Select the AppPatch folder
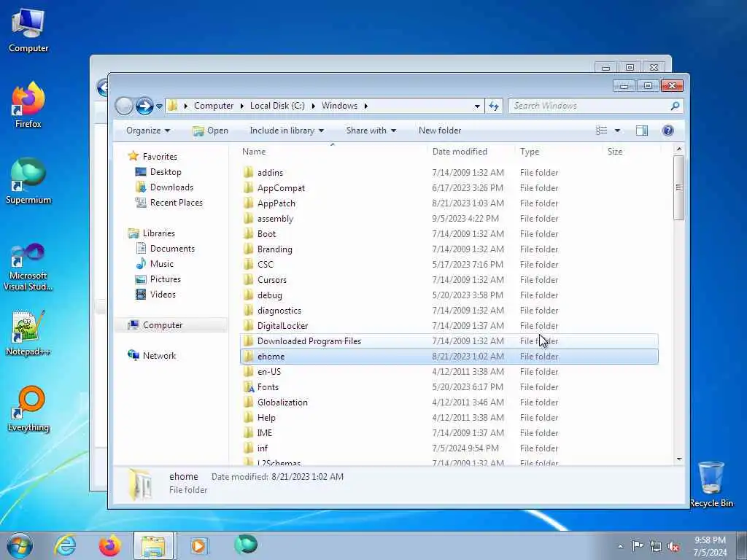747x560 pixels. (x=276, y=203)
